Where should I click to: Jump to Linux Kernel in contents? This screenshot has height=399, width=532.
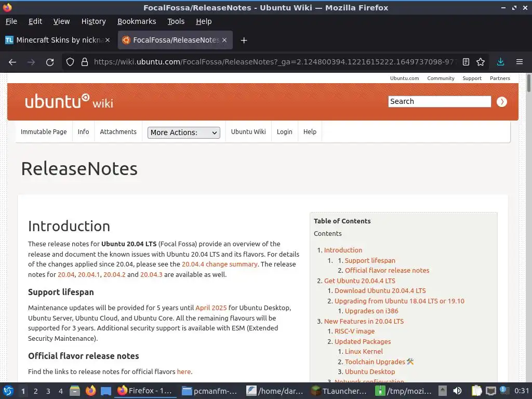(x=364, y=352)
